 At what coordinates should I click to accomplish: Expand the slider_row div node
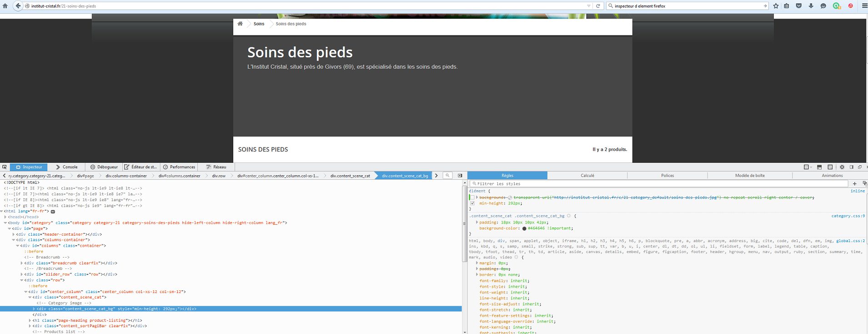point(22,274)
